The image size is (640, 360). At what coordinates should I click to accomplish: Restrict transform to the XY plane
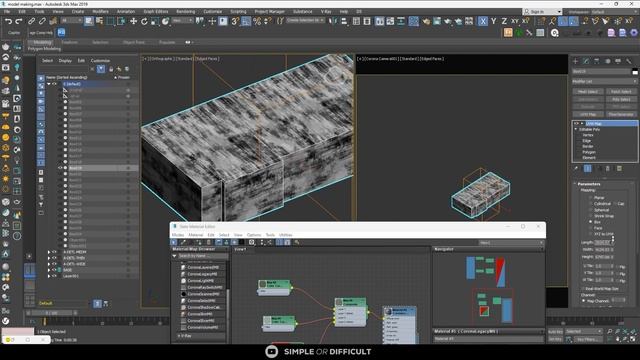click(515, 21)
